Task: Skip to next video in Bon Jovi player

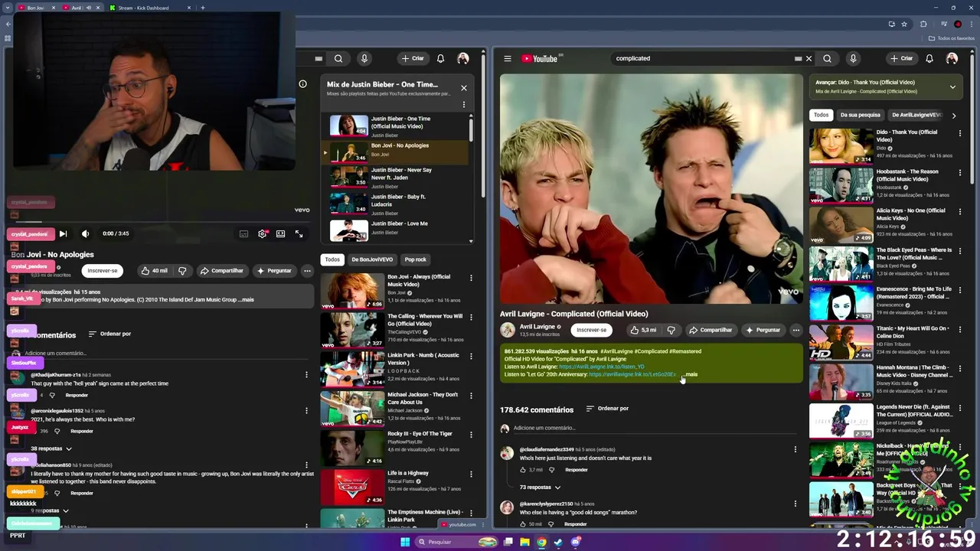Action: pyautogui.click(x=63, y=234)
